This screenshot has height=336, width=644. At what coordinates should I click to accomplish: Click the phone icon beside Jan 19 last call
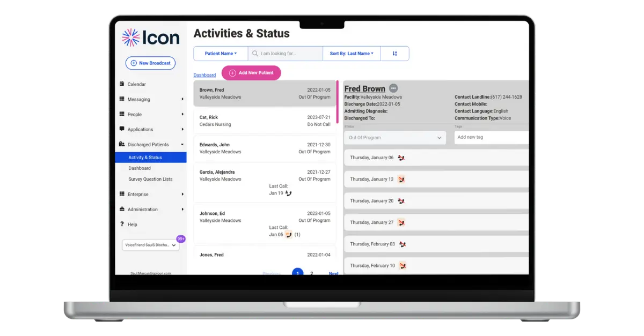pos(288,193)
